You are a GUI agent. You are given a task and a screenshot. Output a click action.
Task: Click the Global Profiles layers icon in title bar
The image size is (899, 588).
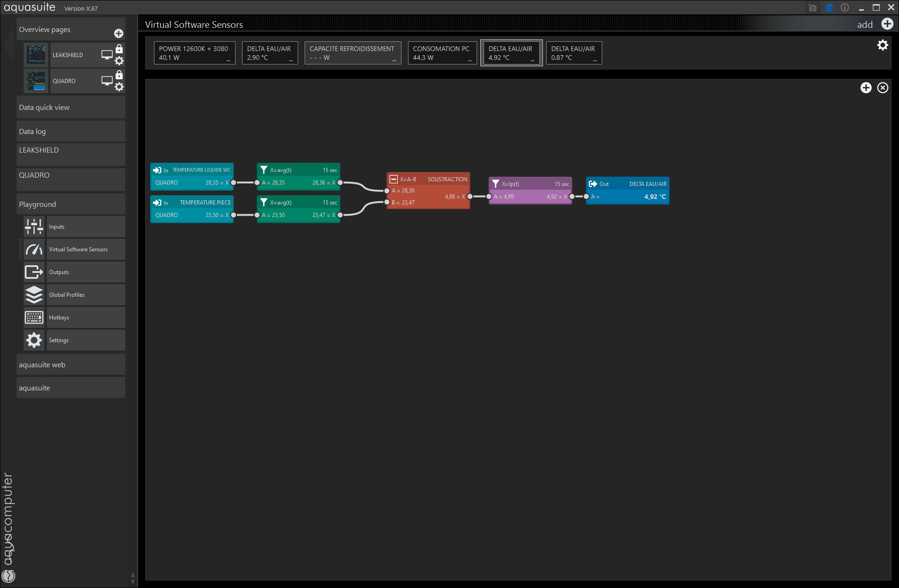pos(829,7)
